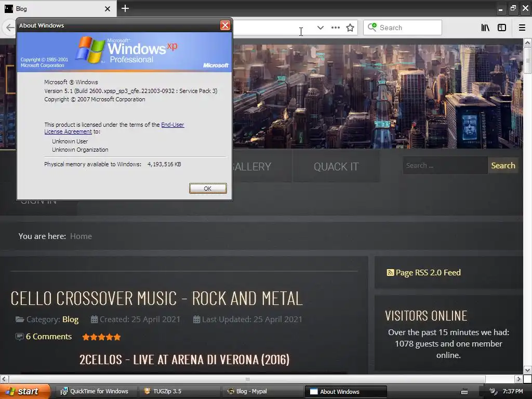Image resolution: width=532 pixels, height=399 pixels.
Task: Open the Cello Crossover Music article title
Action: click(x=156, y=299)
